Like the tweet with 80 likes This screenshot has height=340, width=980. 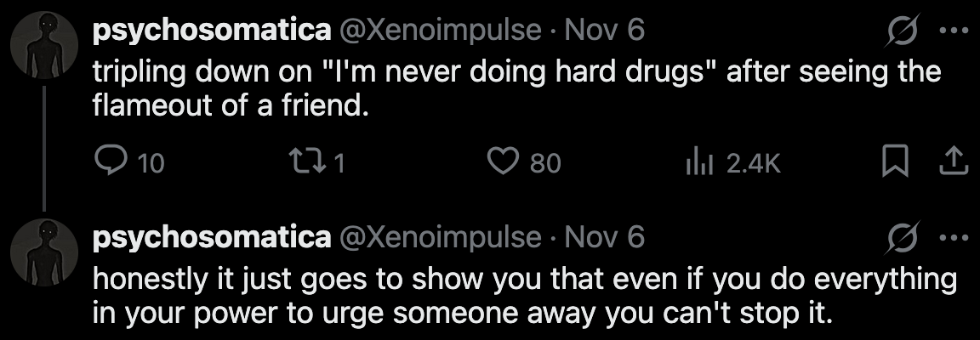coord(508,161)
